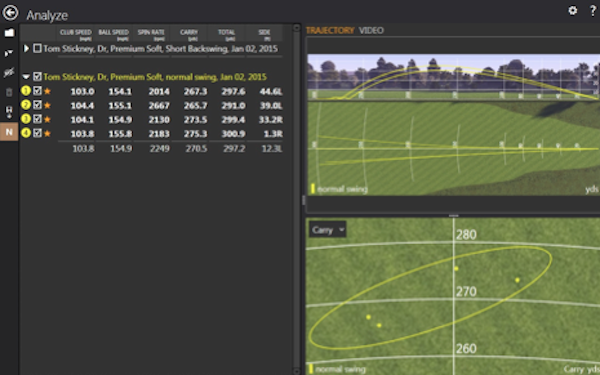The image size is (600, 375).
Task: Check the Short Backswing session checkbox
Action: [37, 48]
